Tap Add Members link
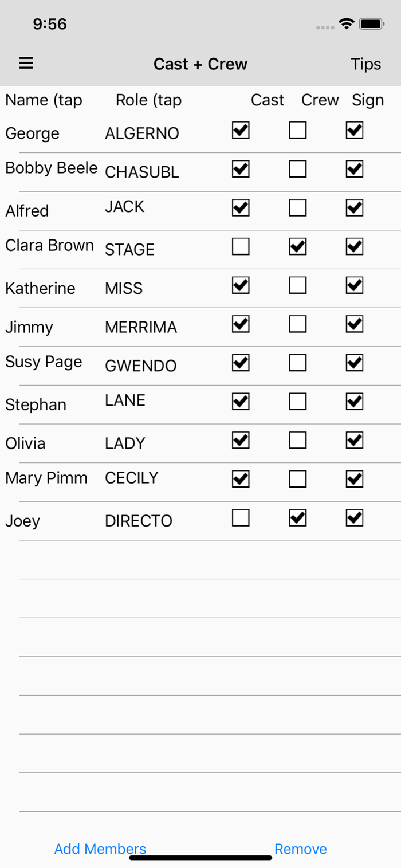The image size is (401, 868). click(100, 849)
